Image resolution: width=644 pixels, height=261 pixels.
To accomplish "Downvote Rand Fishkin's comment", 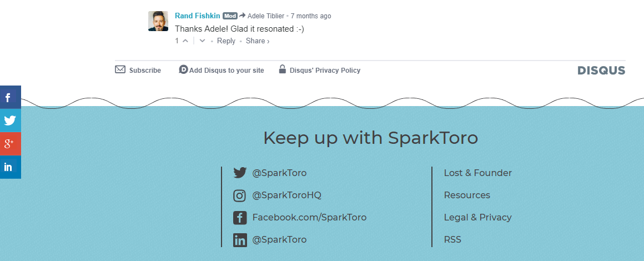I will (202, 41).
